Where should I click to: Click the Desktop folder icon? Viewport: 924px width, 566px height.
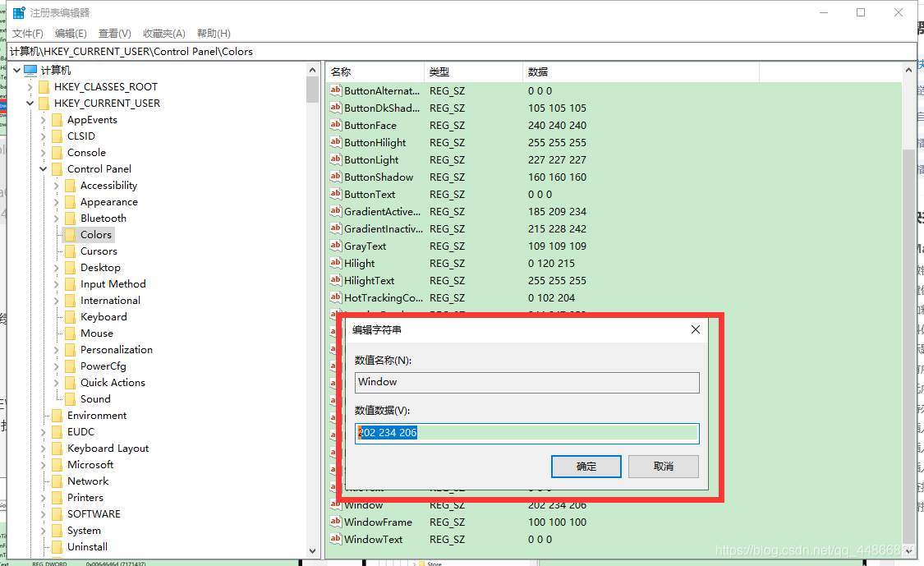pos(69,267)
